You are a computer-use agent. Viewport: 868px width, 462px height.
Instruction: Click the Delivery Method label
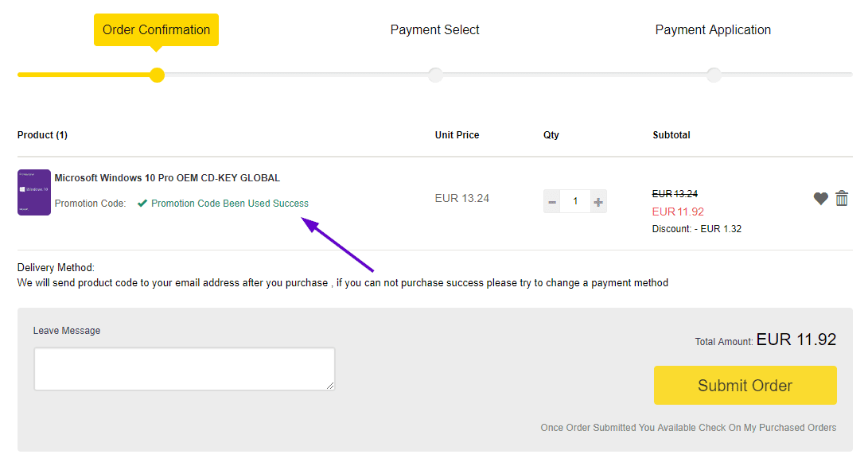(x=56, y=267)
